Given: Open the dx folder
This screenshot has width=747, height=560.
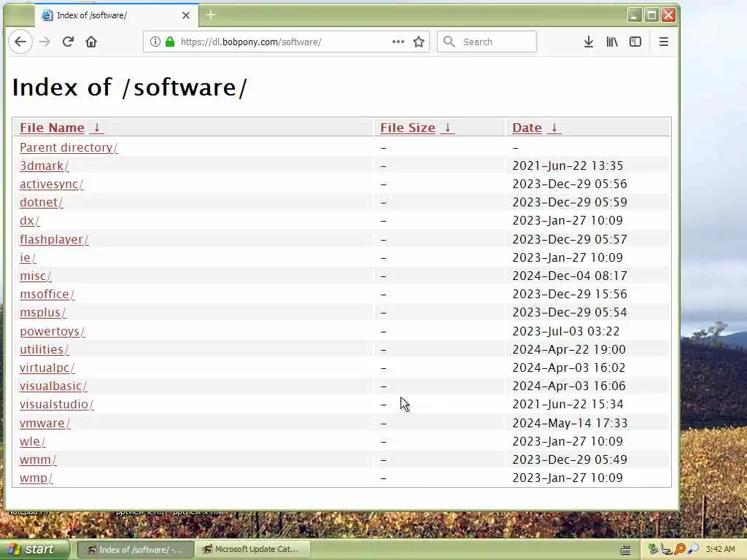Looking at the screenshot, I should click(29, 220).
